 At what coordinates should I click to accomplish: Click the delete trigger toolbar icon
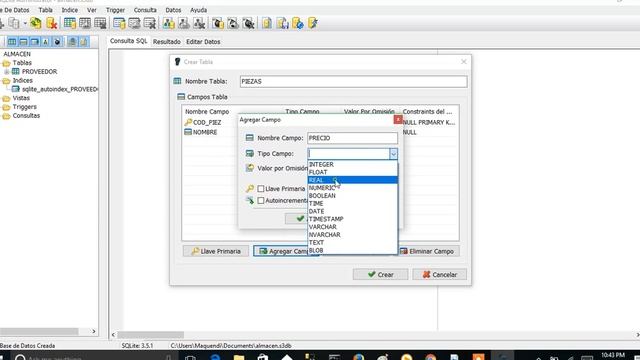(248, 23)
